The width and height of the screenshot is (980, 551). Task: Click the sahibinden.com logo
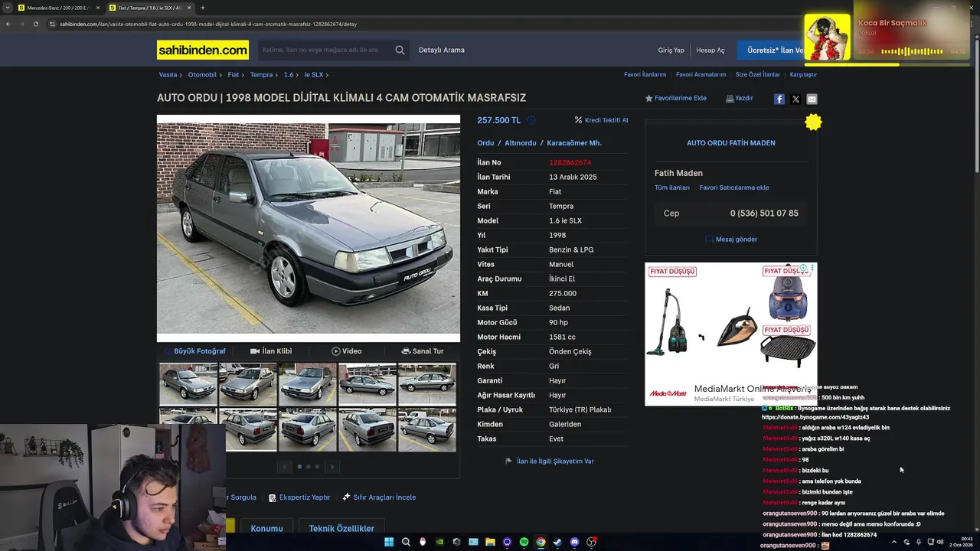coord(203,50)
